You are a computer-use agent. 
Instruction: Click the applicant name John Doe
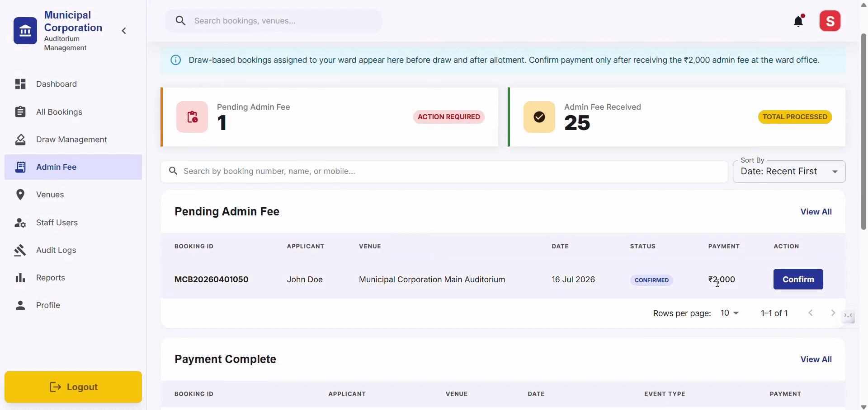305,280
